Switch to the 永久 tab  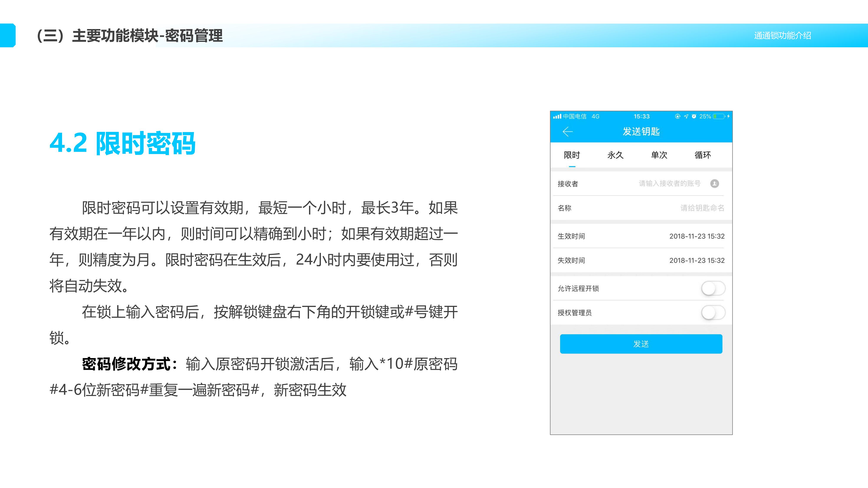(x=615, y=155)
